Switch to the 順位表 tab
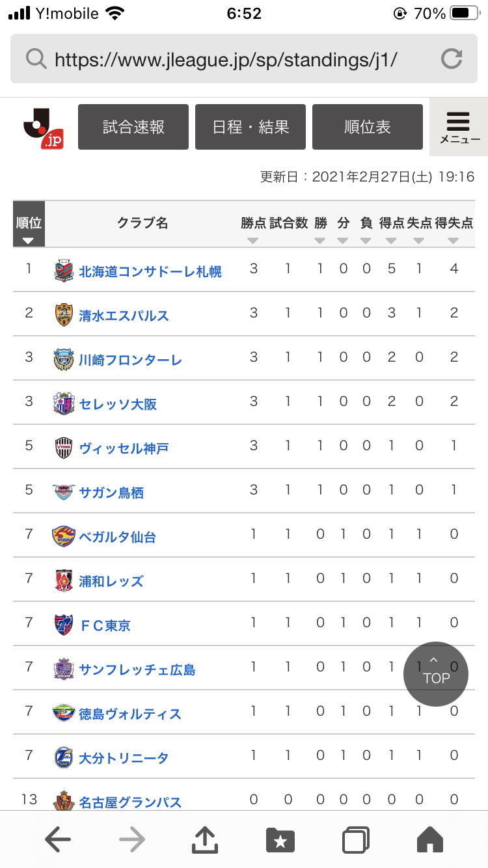The height and width of the screenshot is (868, 488). [x=368, y=127]
